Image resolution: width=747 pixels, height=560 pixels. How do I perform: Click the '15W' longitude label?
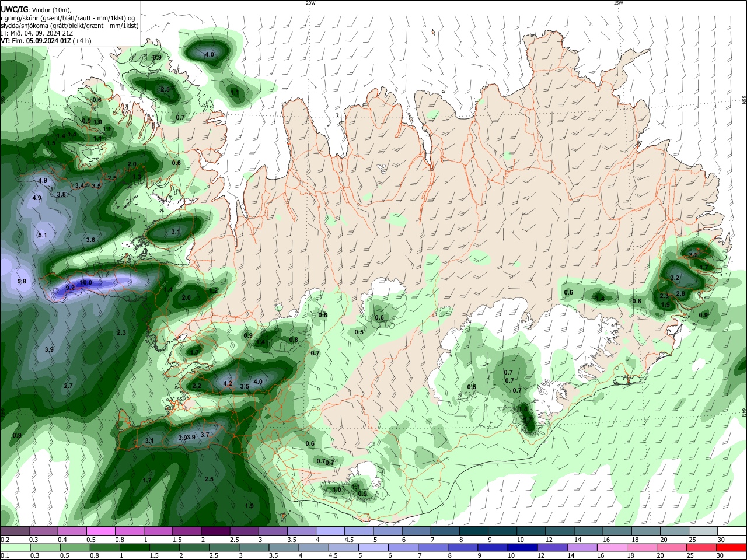coord(618,3)
